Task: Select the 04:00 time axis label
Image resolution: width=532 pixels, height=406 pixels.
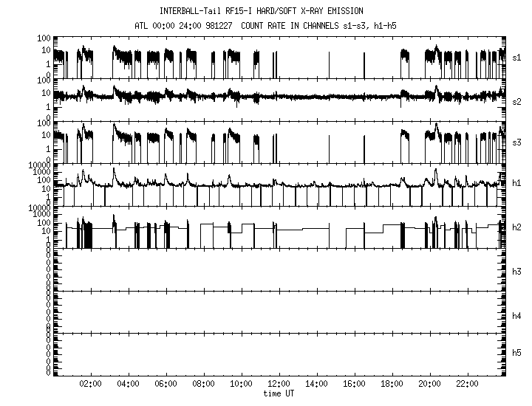Action: pos(128,385)
